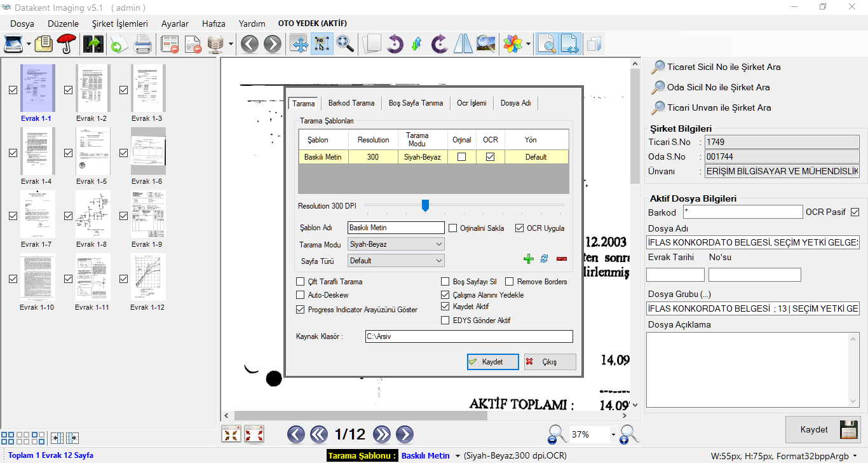Screen dimensions: 868x463
Task: Open the Şirket İşlemleri menu
Action: 120,24
